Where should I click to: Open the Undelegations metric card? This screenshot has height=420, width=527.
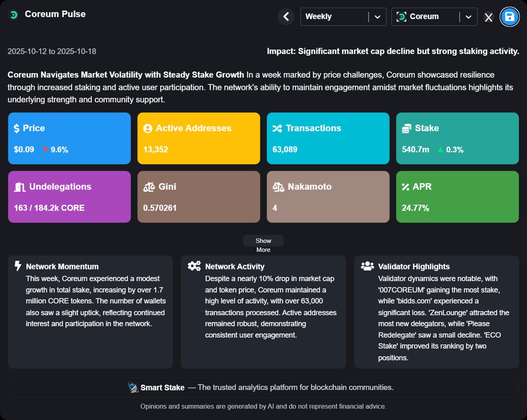pos(69,197)
